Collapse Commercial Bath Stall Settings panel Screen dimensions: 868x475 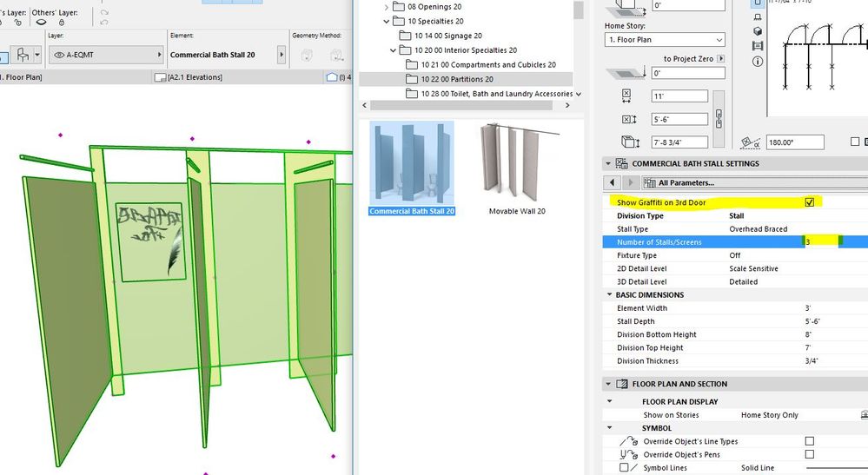(608, 163)
